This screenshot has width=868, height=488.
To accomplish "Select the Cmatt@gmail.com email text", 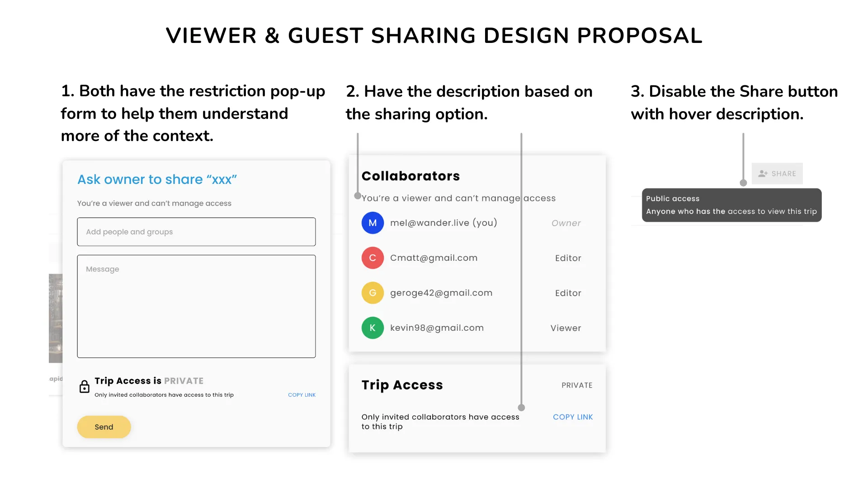I will tap(434, 258).
